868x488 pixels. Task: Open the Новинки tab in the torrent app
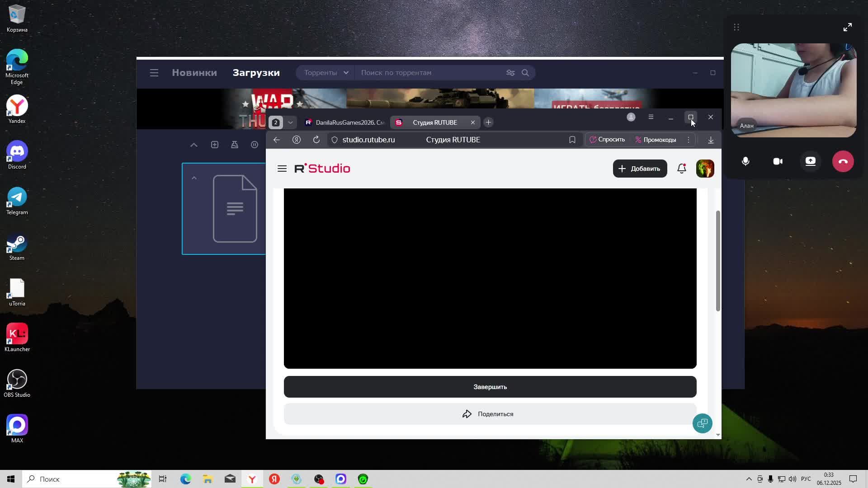pos(194,73)
